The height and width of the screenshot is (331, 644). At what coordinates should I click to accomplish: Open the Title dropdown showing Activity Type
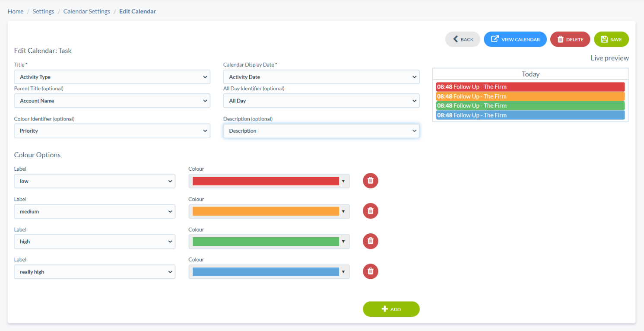(112, 77)
